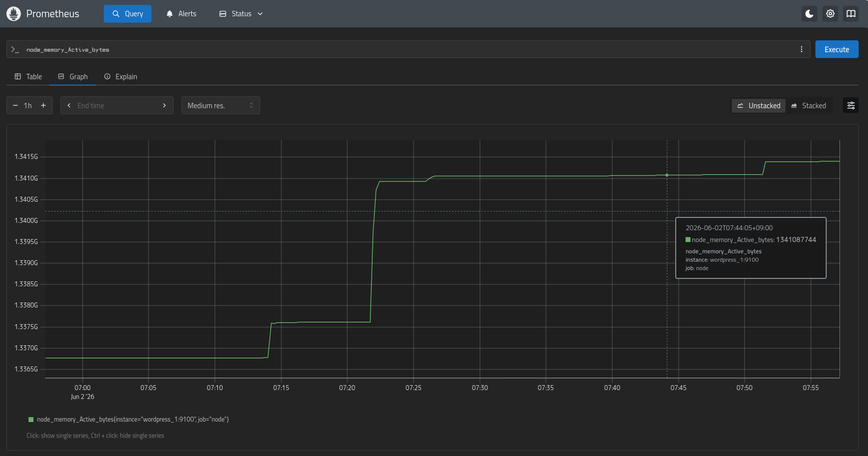Click the node_memory_Active_bytes legend series label

click(x=133, y=420)
